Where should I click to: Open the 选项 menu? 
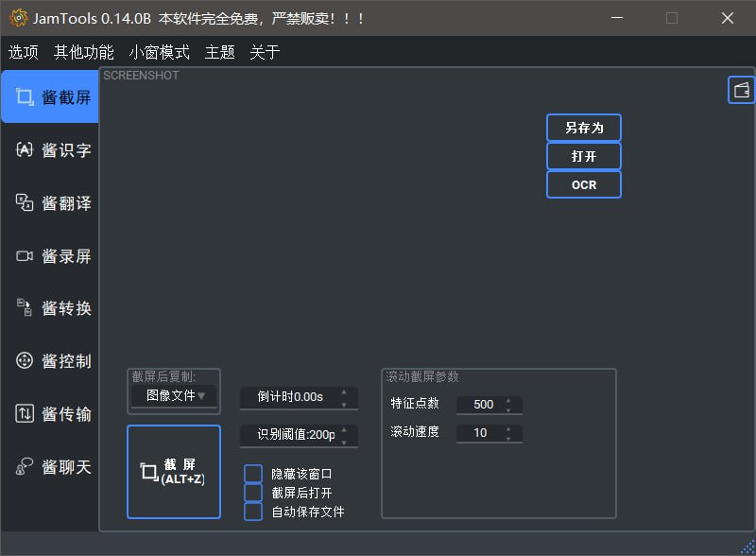pyautogui.click(x=23, y=52)
